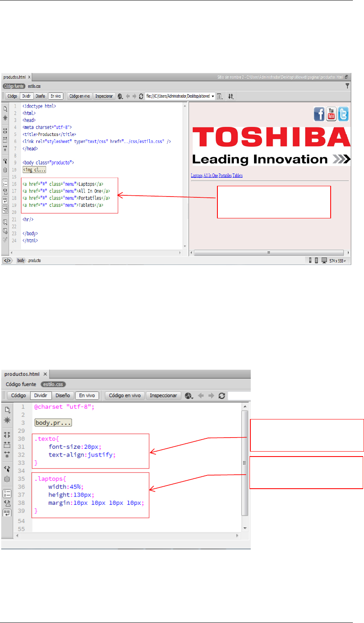364x623 pixels.
Task: Click vertical scrollbar in lower code window
Action: pos(245,463)
